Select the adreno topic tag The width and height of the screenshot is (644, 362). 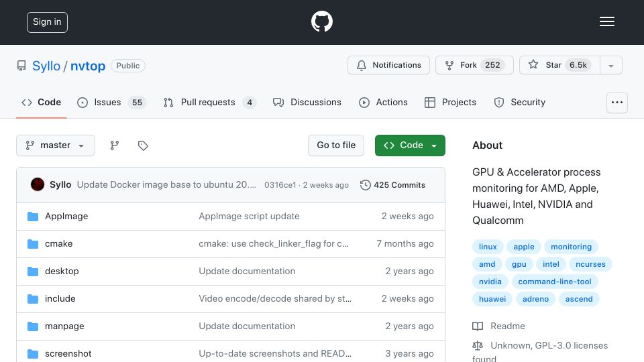click(x=535, y=299)
